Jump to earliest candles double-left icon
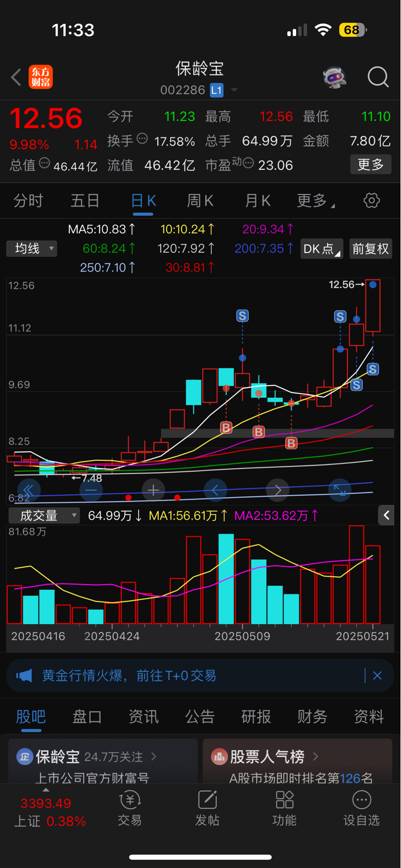The height and width of the screenshot is (868, 401). [x=29, y=490]
